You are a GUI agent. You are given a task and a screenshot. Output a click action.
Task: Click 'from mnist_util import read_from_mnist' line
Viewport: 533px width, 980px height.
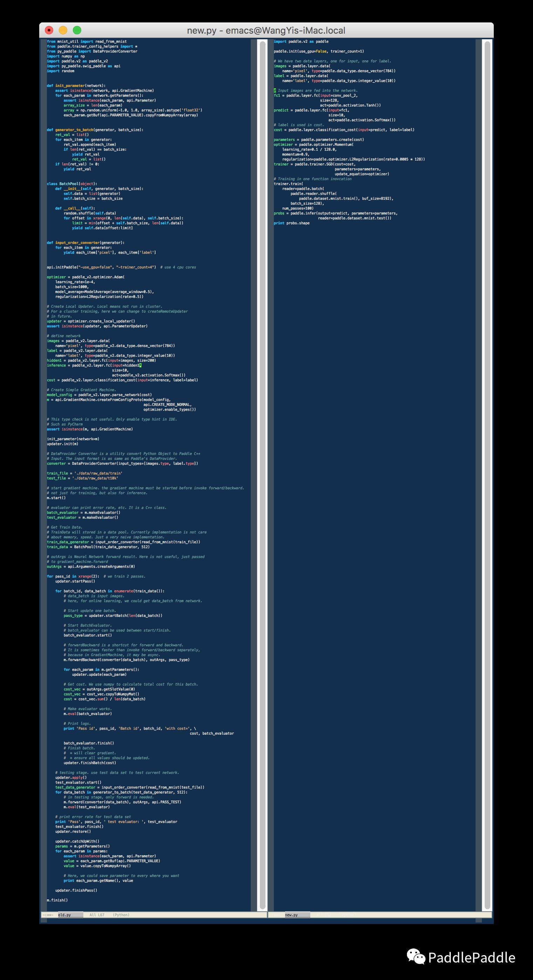[x=87, y=41]
